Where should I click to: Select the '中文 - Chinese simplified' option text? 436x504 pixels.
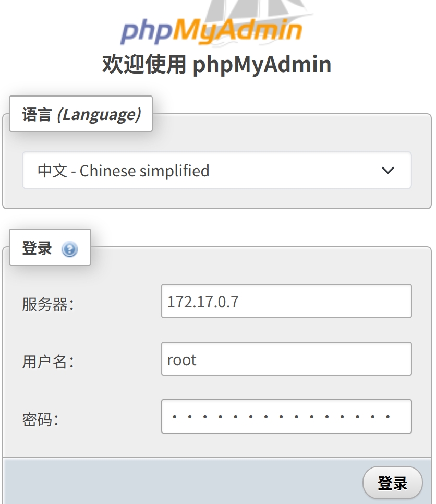[124, 171]
